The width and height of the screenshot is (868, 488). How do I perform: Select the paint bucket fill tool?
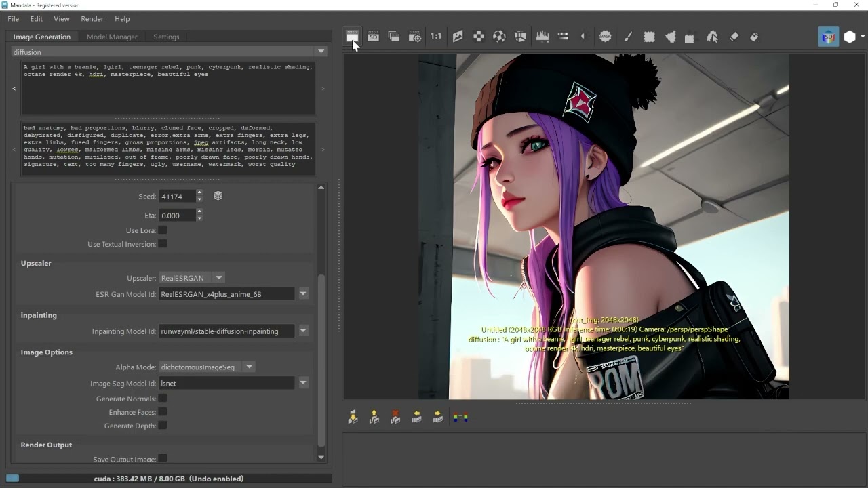click(755, 37)
